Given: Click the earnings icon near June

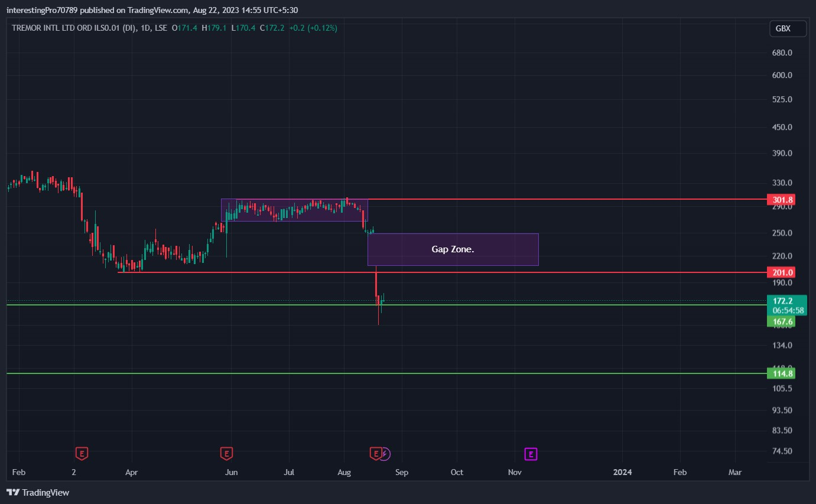Looking at the screenshot, I should coord(226,454).
